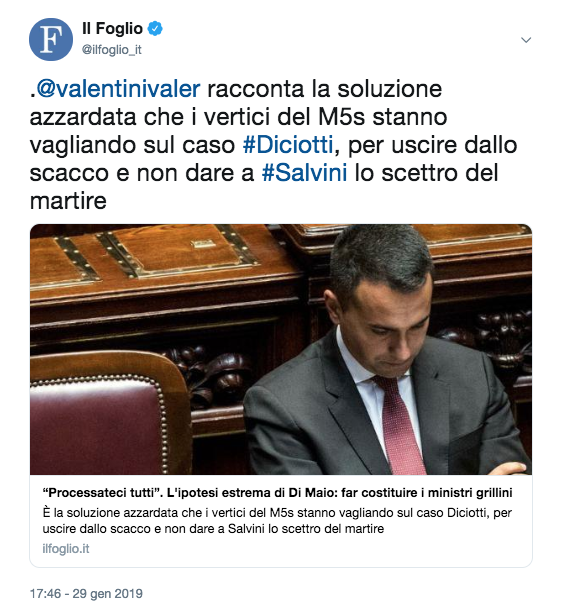Visit the ilfoglio.it source domain
The height and width of the screenshot is (607, 565).
[66, 549]
